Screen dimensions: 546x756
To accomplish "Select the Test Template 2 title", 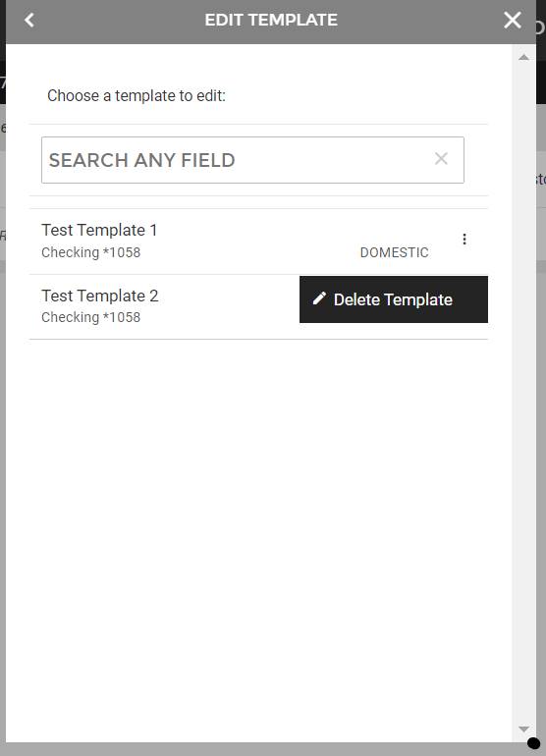I will coord(100,296).
